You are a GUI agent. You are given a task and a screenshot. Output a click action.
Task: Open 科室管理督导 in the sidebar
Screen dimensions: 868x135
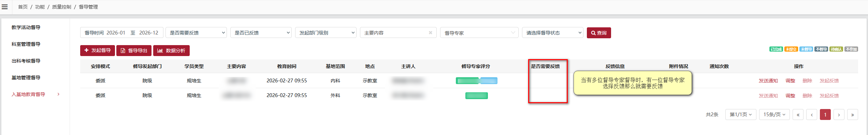point(26,44)
